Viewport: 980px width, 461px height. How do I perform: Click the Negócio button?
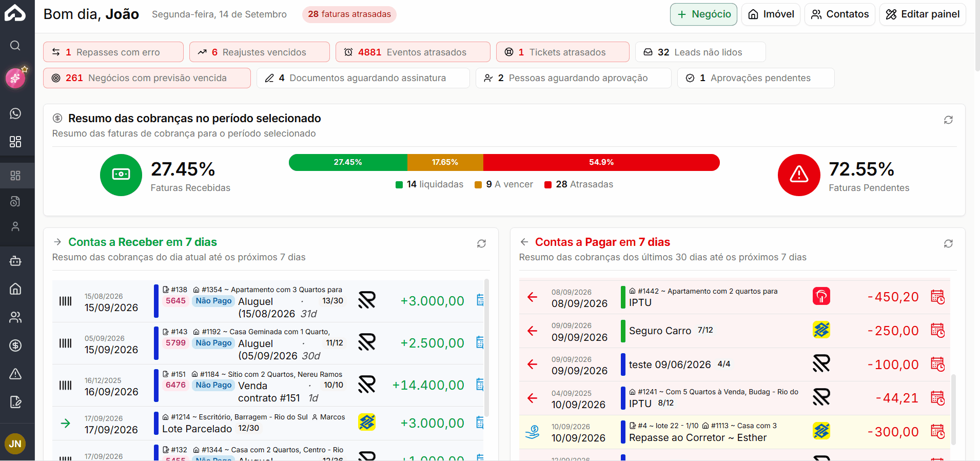point(703,14)
